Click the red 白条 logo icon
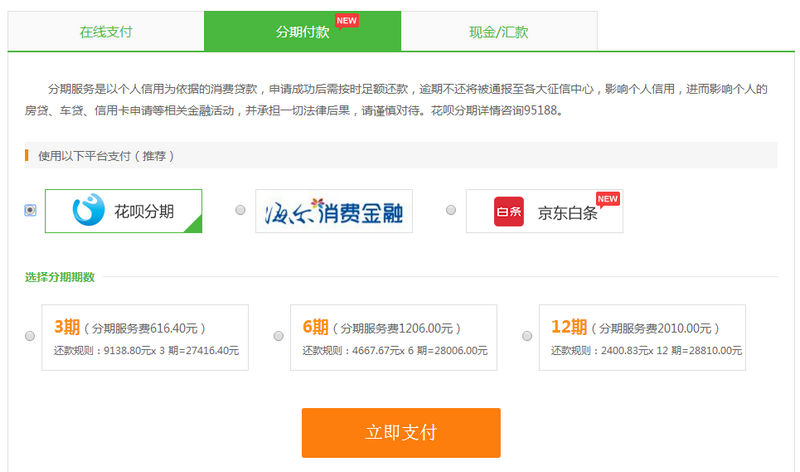Viewport: 800px width, 472px height. pos(509,211)
